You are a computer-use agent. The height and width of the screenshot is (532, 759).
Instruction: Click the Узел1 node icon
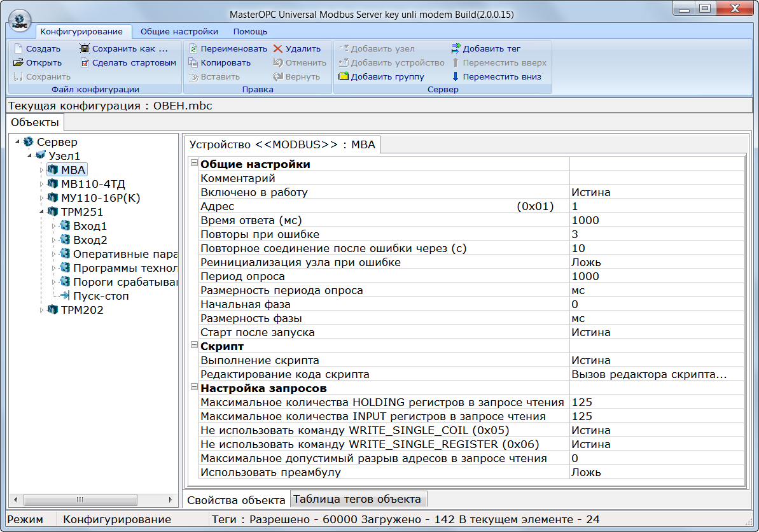[41, 155]
